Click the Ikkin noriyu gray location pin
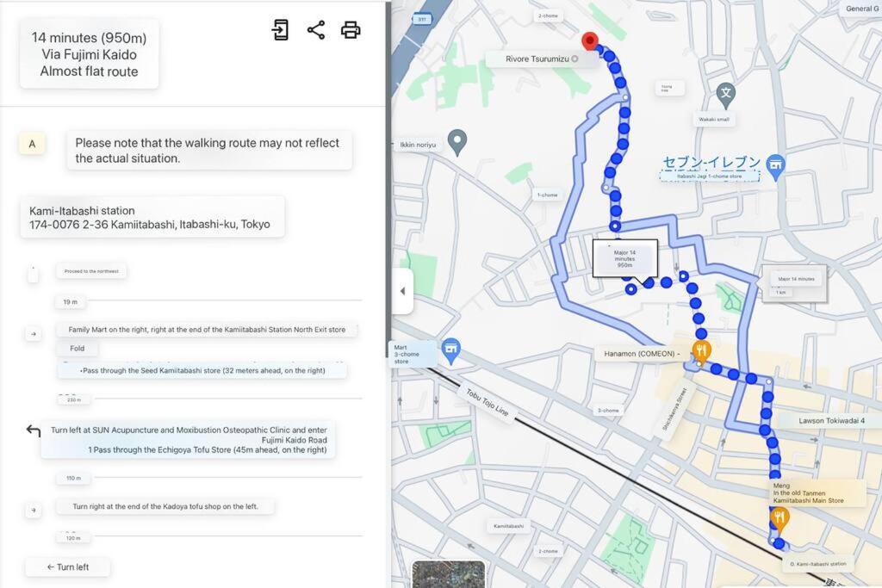Screen dimensions: 882x588 pyautogui.click(x=457, y=140)
